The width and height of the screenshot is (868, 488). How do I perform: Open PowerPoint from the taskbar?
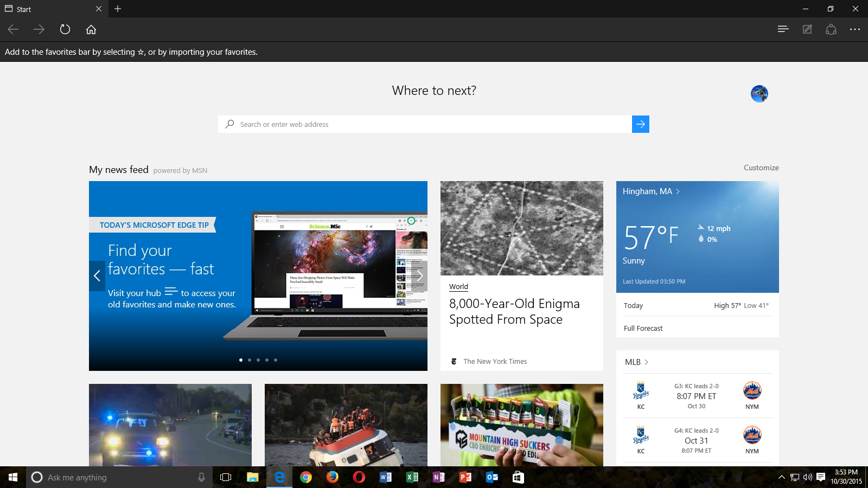click(x=465, y=477)
